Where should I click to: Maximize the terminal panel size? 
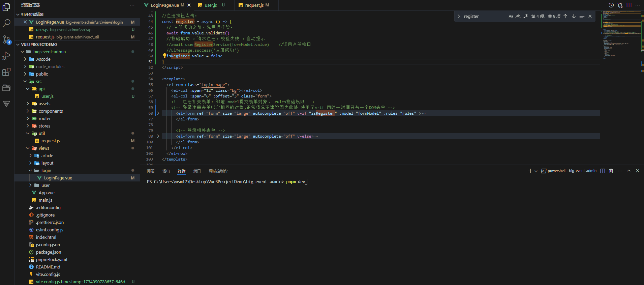tap(629, 171)
